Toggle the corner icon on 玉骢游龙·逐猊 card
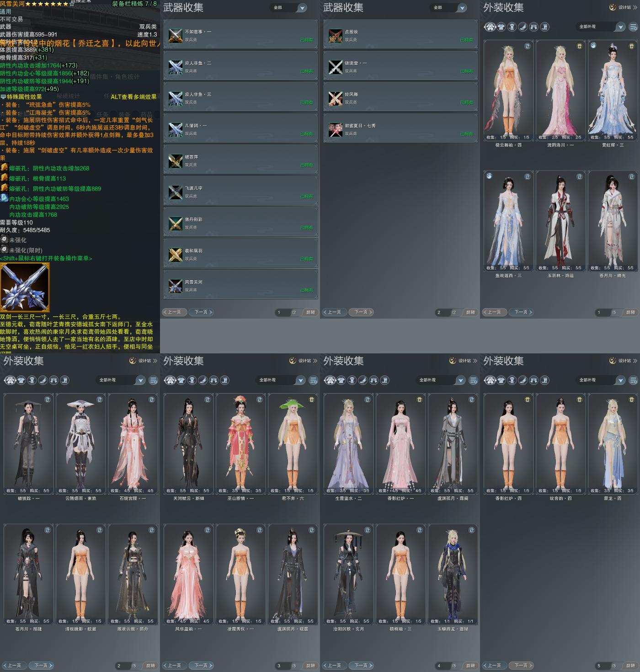Viewport: 640px width, 672px height. point(472,530)
